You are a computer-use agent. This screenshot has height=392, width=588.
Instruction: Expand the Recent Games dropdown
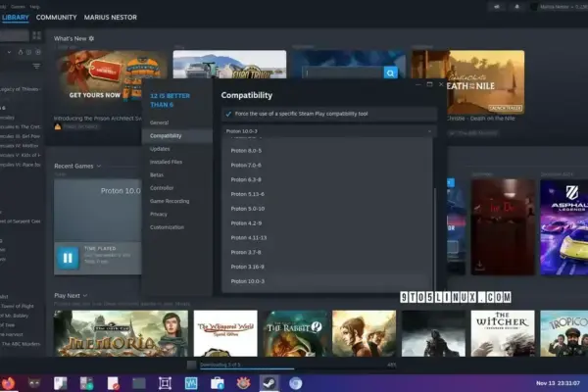coord(99,166)
